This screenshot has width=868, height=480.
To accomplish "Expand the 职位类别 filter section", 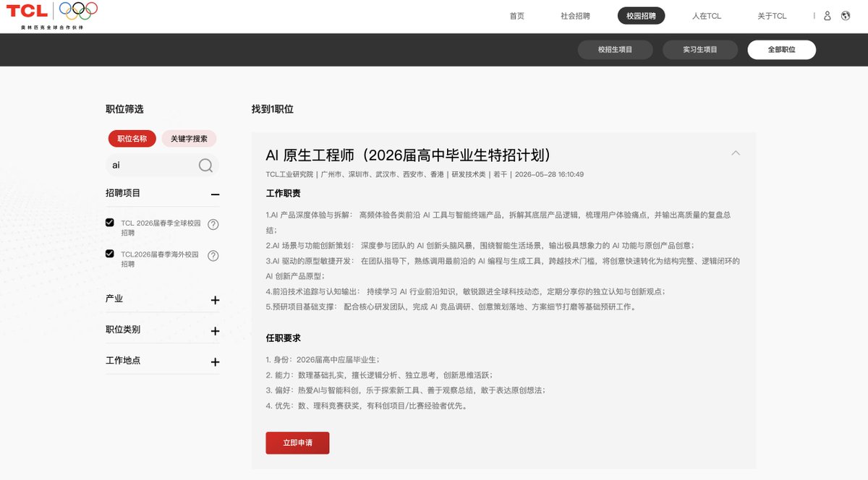I will tap(215, 331).
